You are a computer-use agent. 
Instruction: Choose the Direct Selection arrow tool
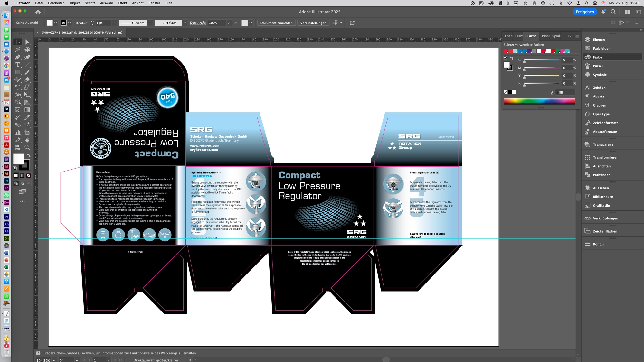[x=27, y=42]
